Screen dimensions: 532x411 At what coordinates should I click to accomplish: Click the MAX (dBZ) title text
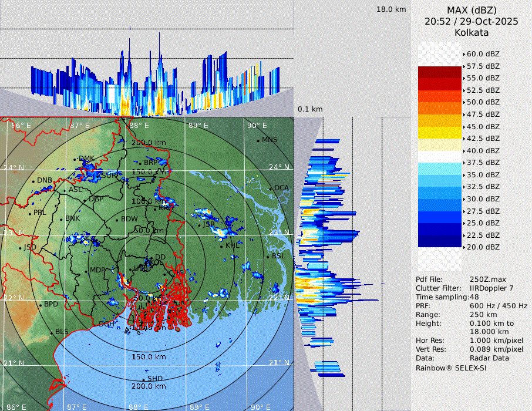[472, 10]
